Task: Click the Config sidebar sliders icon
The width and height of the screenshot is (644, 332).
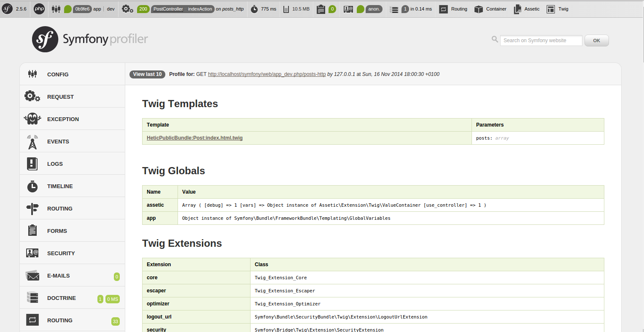Action: [x=32, y=74]
